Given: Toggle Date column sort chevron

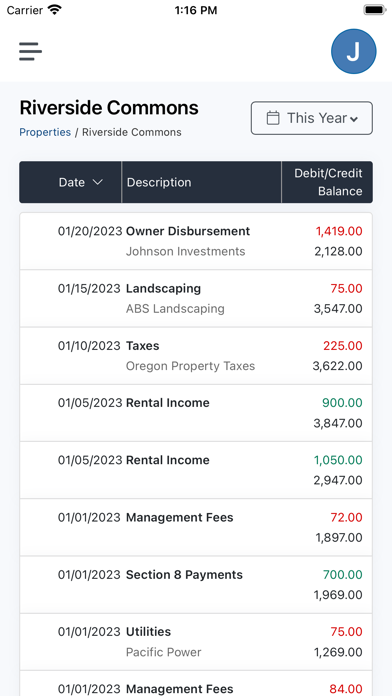Looking at the screenshot, I should [x=97, y=182].
